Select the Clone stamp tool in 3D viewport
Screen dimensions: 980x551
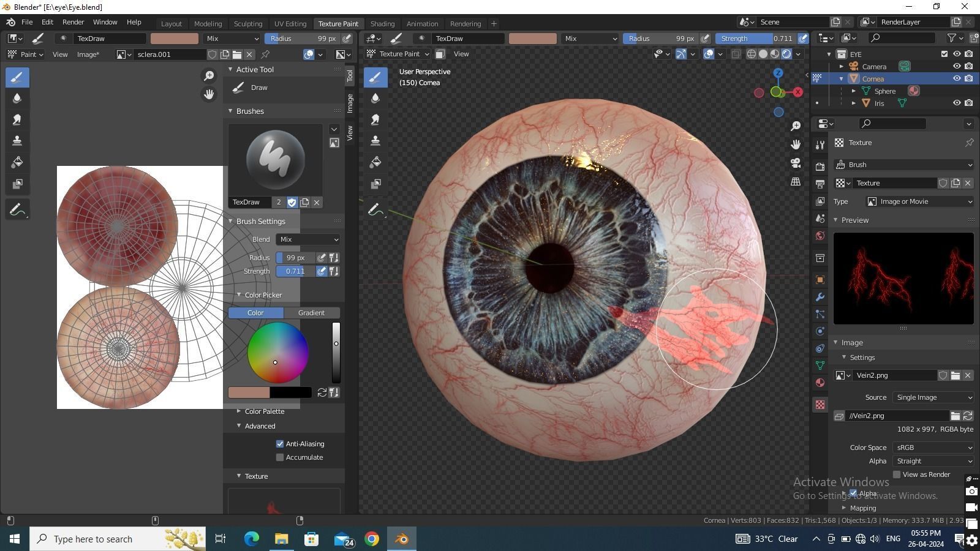tap(375, 141)
